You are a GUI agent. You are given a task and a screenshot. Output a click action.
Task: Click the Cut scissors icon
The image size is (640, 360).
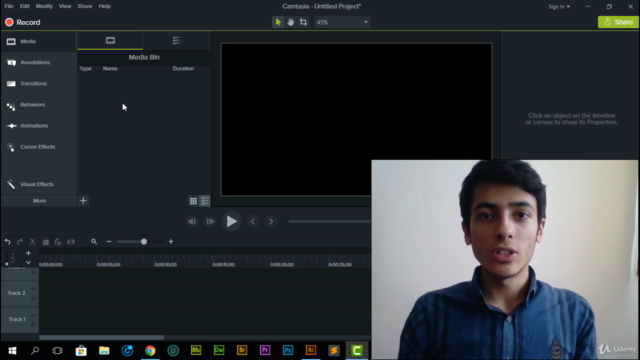(33, 242)
